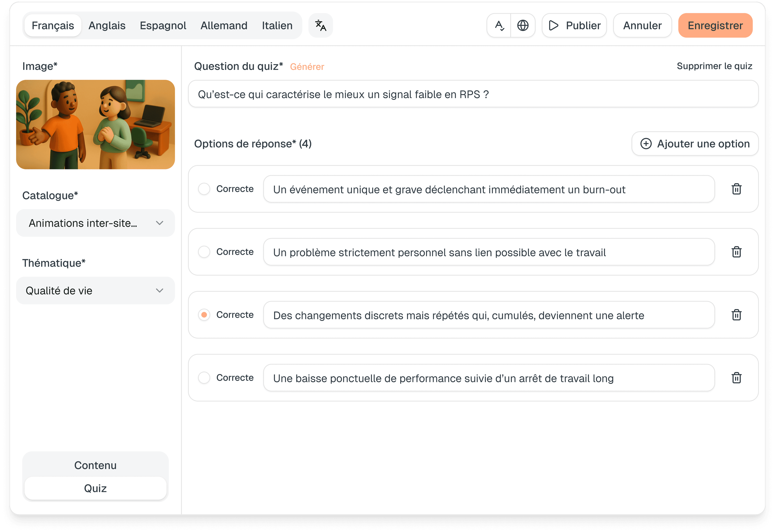Delete the 'problème strictement personnel' option
Screen dimensions: 775x532
[x=736, y=252]
